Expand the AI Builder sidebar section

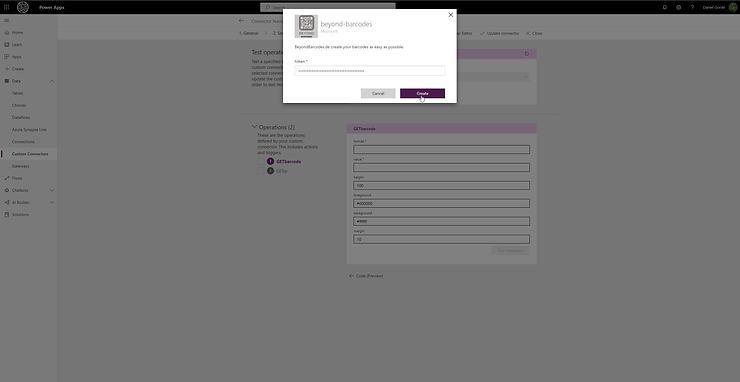click(x=51, y=203)
